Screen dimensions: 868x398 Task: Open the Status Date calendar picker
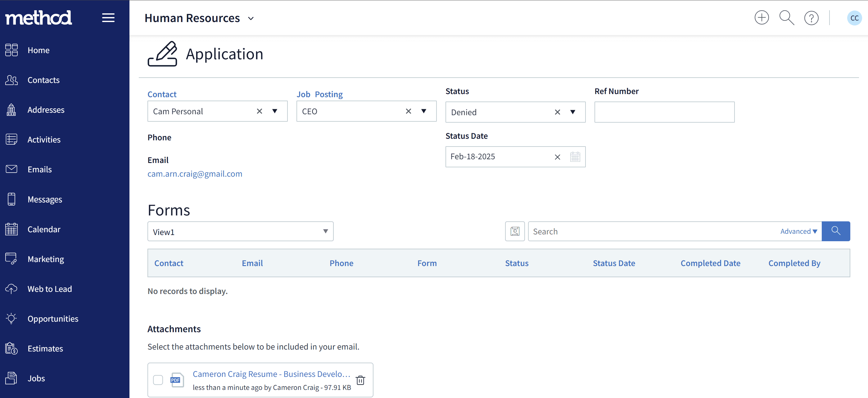(575, 157)
